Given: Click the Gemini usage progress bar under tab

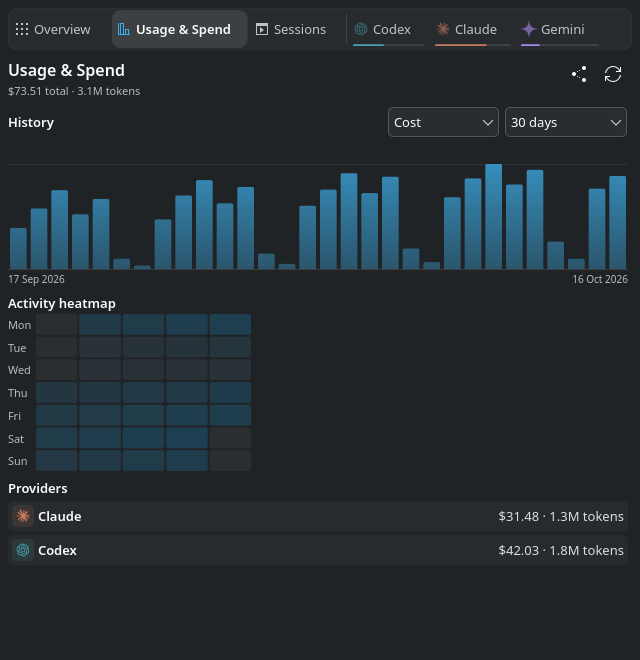Looking at the screenshot, I should [560, 45].
